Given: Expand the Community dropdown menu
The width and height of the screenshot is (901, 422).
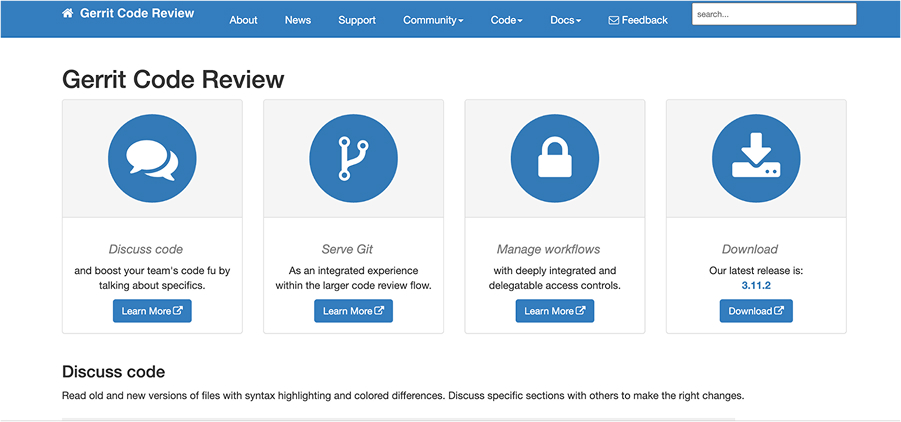Looking at the screenshot, I should click(x=433, y=20).
